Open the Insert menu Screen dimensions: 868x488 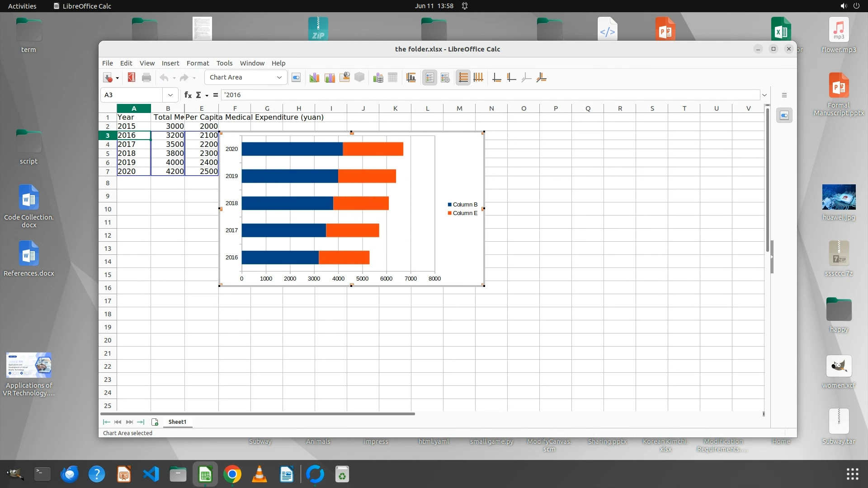170,63
